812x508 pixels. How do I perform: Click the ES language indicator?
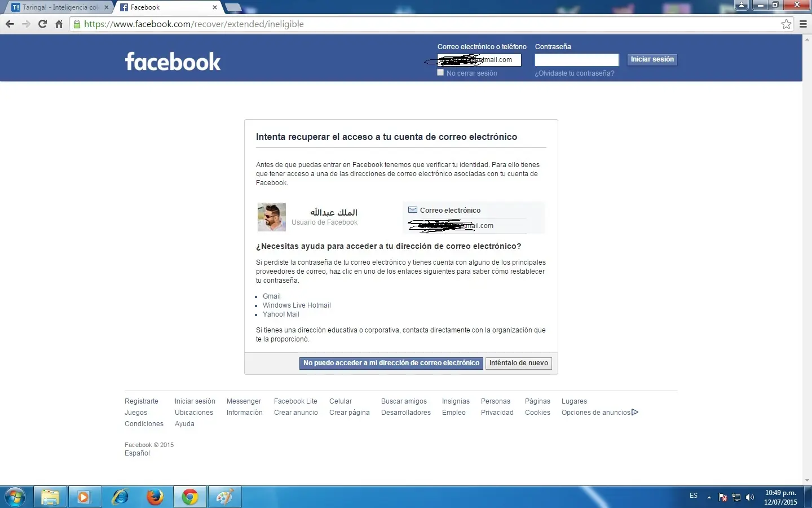click(x=694, y=496)
